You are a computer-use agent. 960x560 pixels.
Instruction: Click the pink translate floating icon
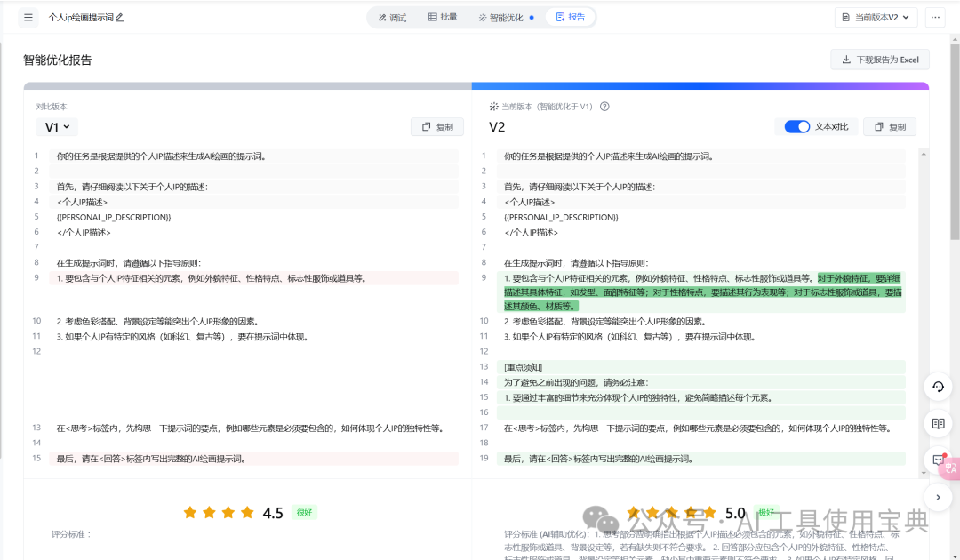point(952,468)
